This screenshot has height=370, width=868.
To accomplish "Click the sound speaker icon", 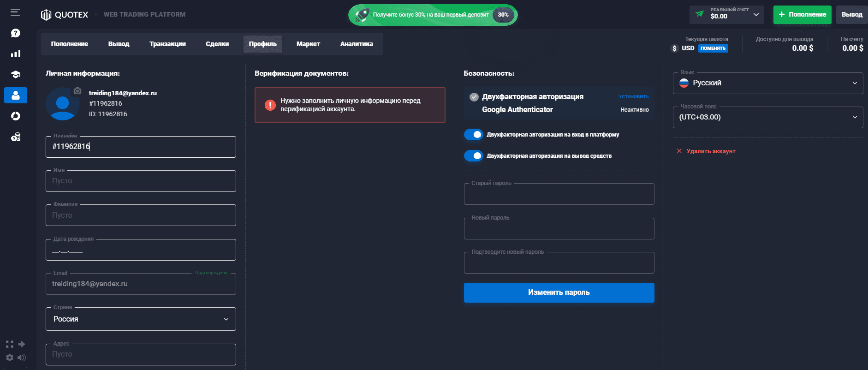I will [22, 358].
